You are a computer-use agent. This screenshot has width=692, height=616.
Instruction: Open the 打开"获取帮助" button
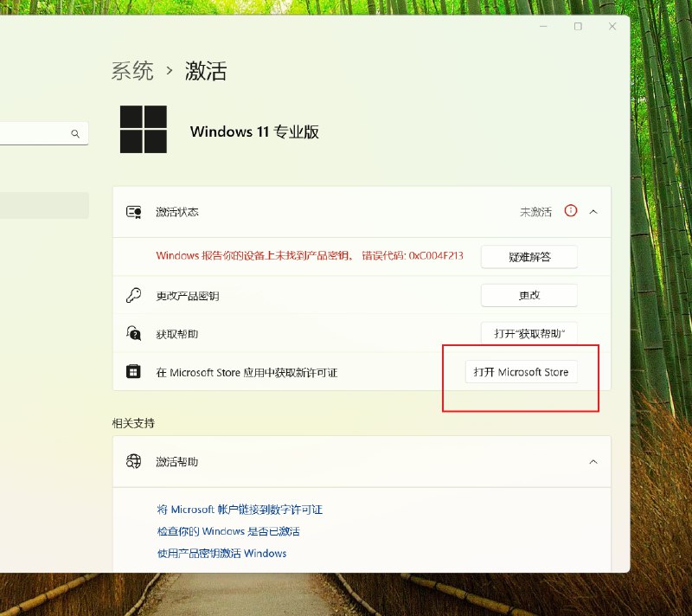click(x=529, y=332)
